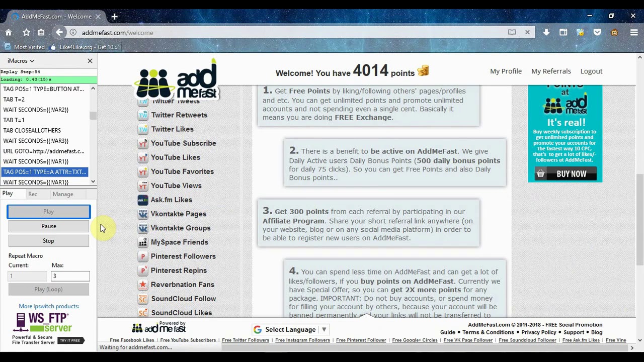Image resolution: width=644 pixels, height=362 pixels.
Task: Click the bookmark star icon
Action: pos(26,32)
